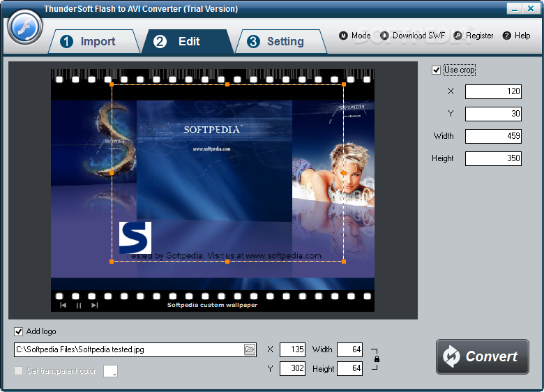Open the Mode option

click(x=354, y=36)
